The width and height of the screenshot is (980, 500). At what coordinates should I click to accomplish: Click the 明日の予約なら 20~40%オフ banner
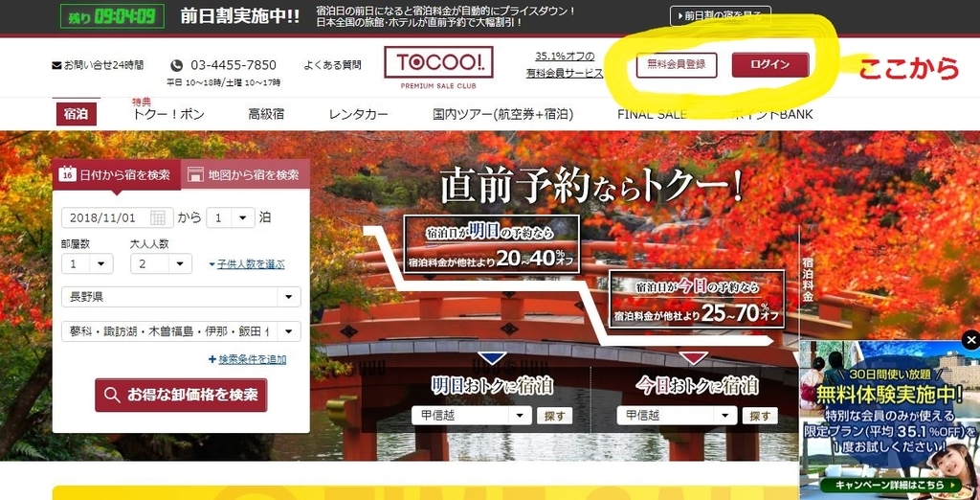tap(491, 244)
